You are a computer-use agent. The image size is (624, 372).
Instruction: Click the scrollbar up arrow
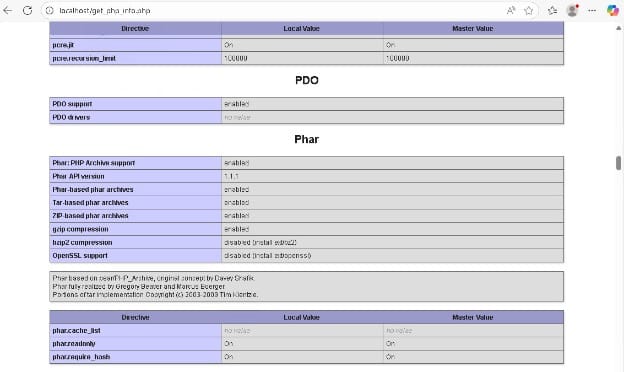(x=618, y=28)
